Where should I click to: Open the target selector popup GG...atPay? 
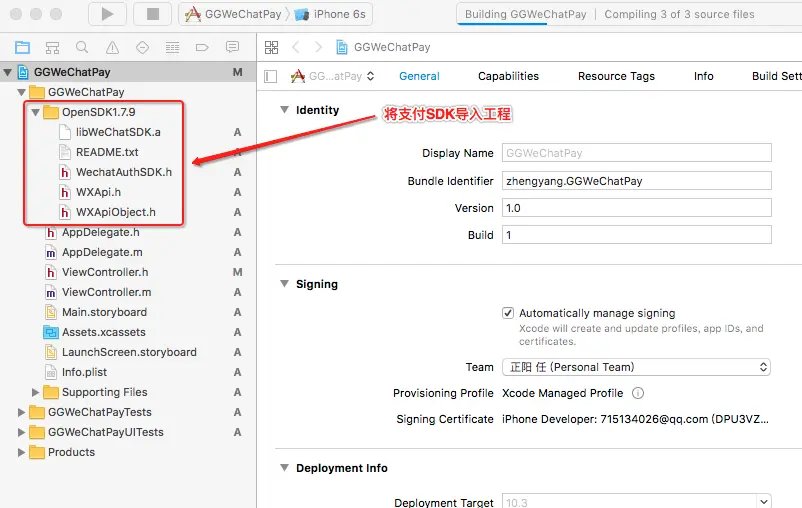coord(332,76)
